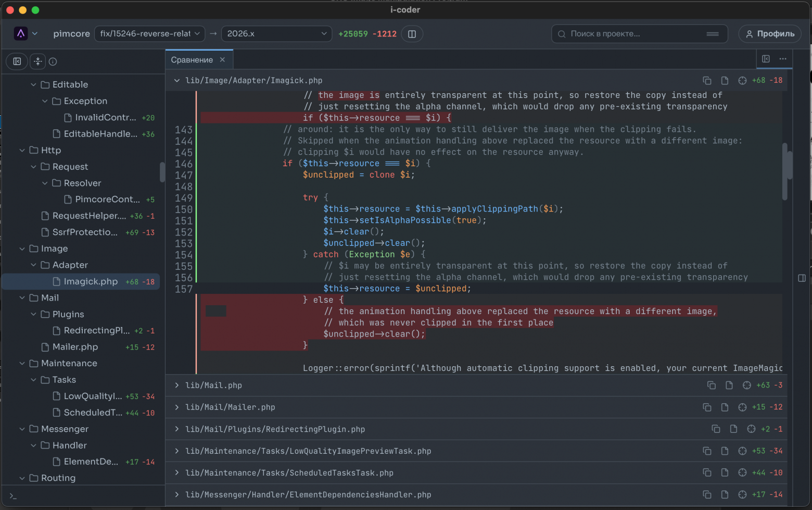Toggle the split diff view button

412,34
